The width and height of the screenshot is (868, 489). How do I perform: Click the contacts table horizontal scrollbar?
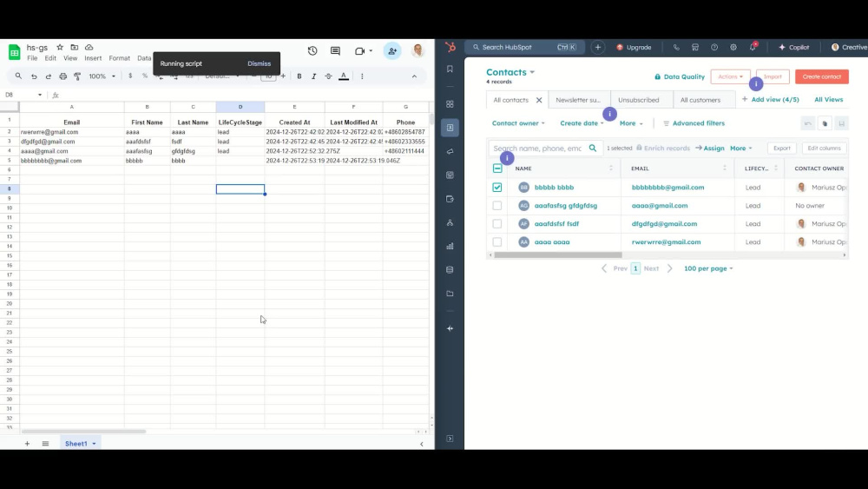pyautogui.click(x=558, y=255)
